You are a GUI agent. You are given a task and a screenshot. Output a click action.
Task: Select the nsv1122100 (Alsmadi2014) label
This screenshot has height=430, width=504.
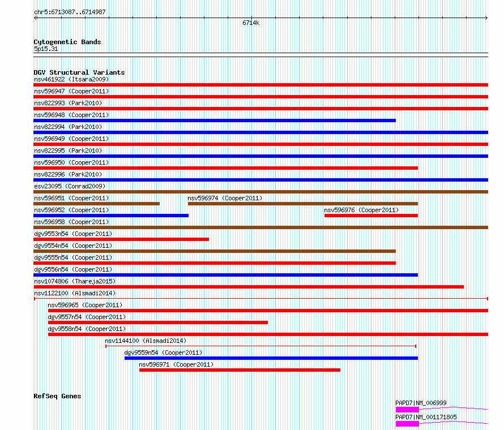75,293
